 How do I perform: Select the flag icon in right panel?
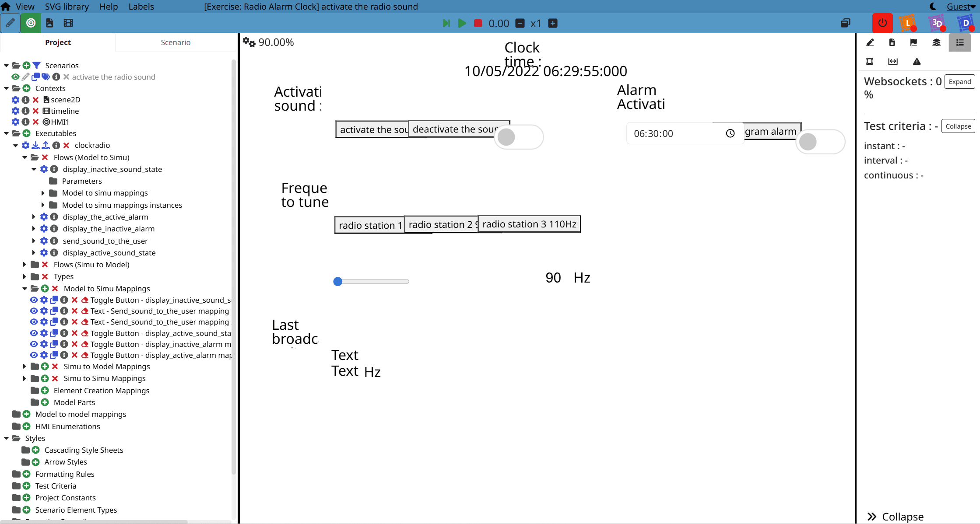click(x=913, y=42)
